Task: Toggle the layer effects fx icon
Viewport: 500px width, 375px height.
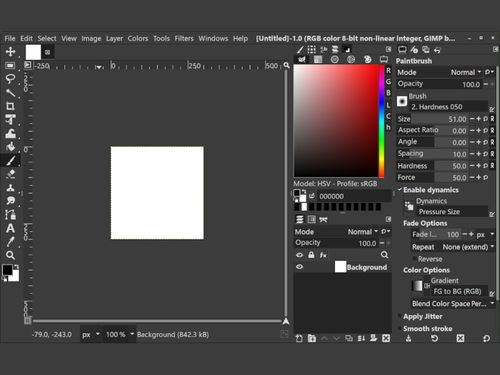Action: (323, 255)
